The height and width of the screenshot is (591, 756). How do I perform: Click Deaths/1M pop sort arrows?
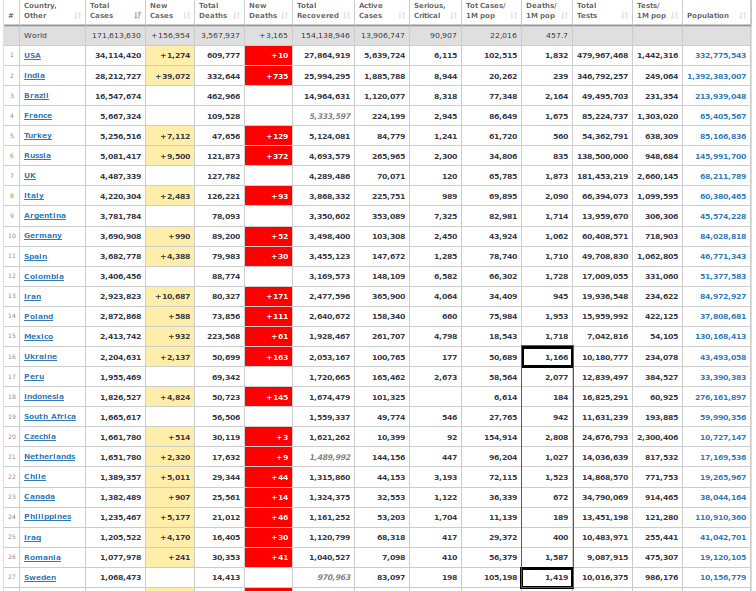point(565,15)
